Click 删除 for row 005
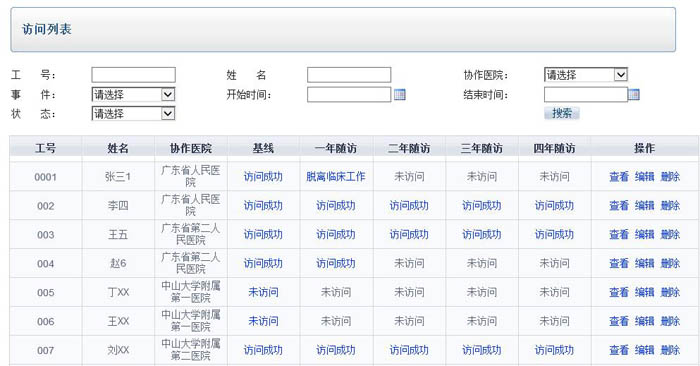This screenshot has height=366, width=700. 670,293
